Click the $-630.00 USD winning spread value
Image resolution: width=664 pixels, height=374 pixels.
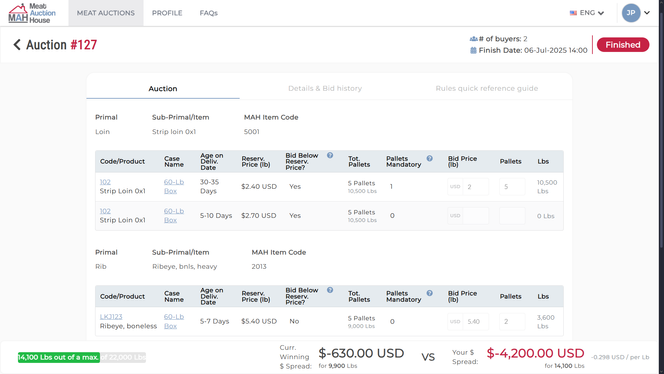coord(361,353)
